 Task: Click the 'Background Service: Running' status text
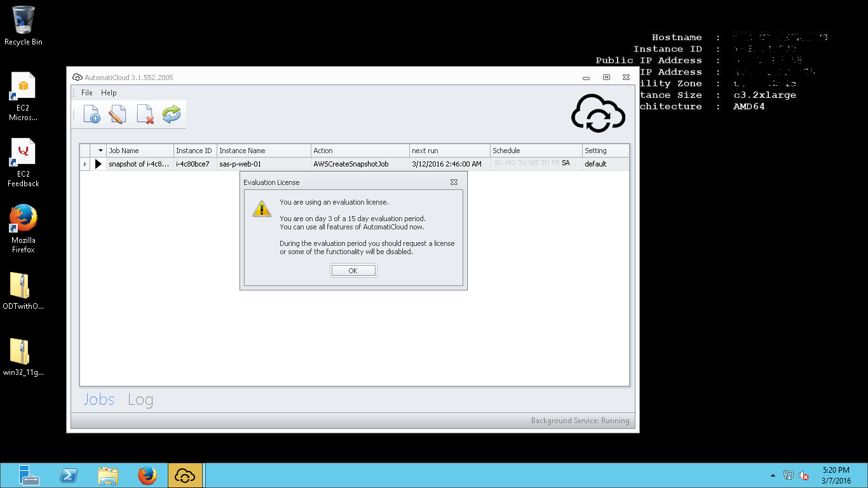pos(580,421)
